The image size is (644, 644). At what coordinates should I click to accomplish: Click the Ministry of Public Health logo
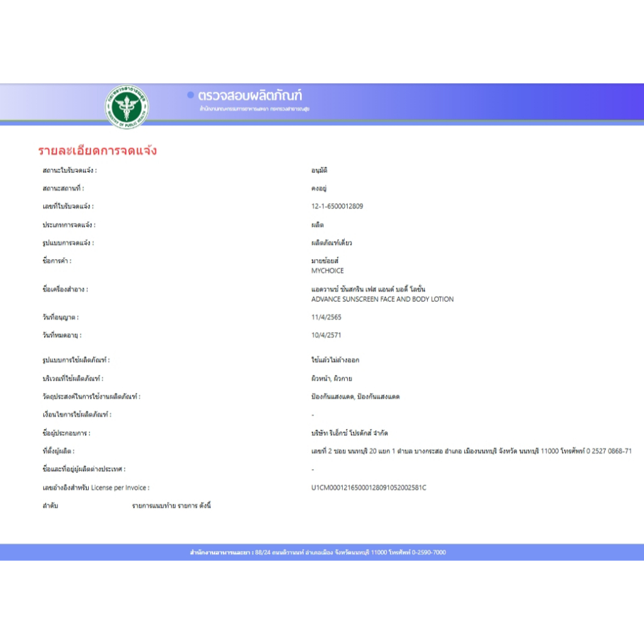point(127,107)
